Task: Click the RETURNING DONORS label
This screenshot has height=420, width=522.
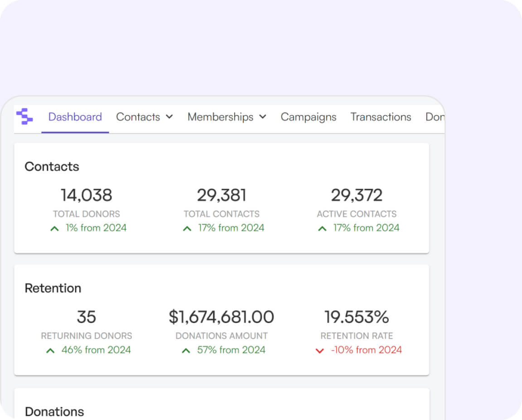Action: (x=87, y=336)
